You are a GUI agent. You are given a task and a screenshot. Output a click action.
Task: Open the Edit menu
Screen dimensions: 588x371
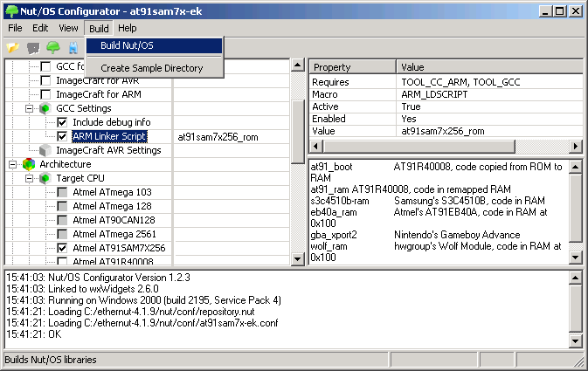pos(40,28)
